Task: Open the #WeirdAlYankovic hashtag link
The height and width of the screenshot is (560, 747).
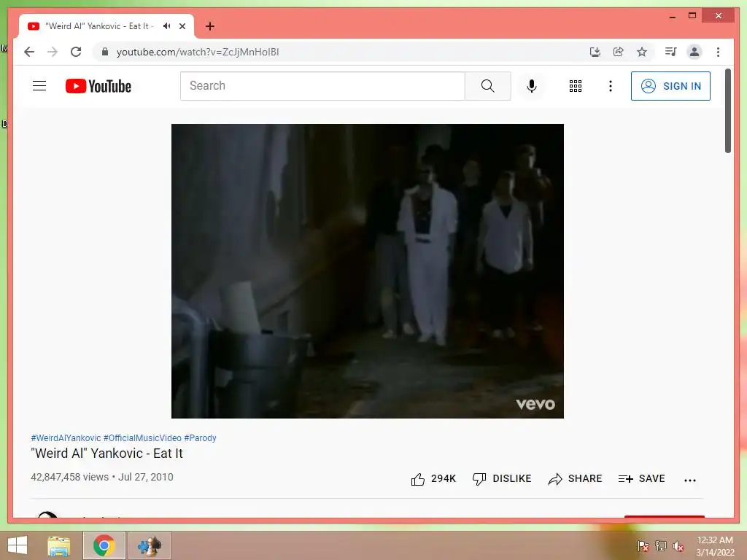Action: click(66, 437)
